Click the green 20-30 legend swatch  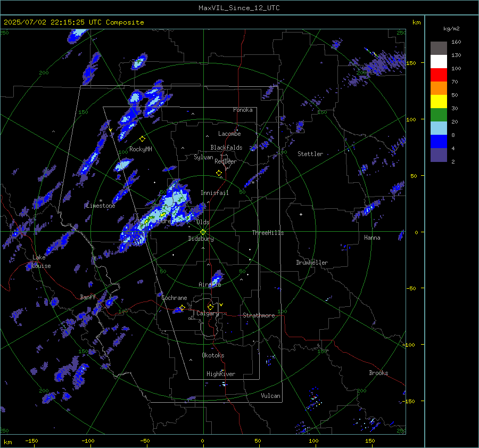tap(439, 115)
